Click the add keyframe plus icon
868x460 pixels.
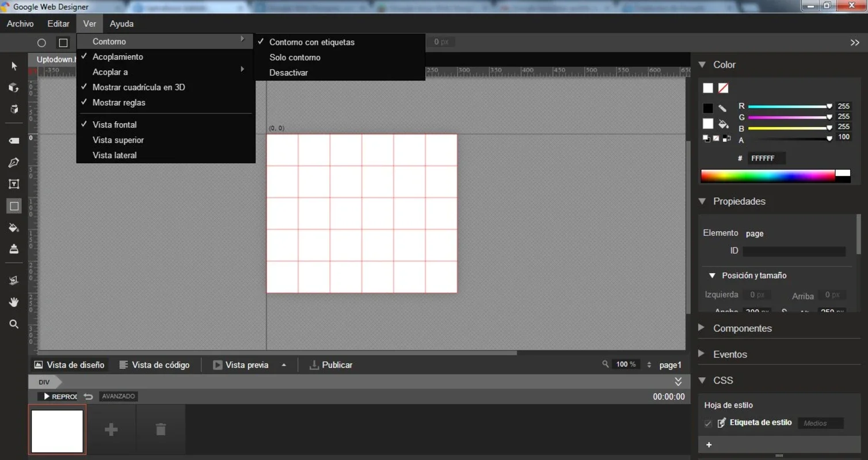[112, 430]
